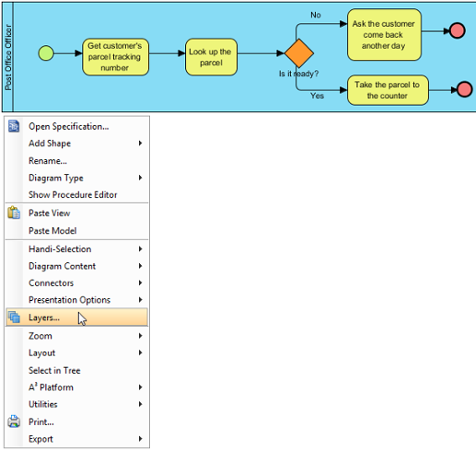
Task: Select 'Take the parcel to the counter' task
Action: [x=388, y=90]
